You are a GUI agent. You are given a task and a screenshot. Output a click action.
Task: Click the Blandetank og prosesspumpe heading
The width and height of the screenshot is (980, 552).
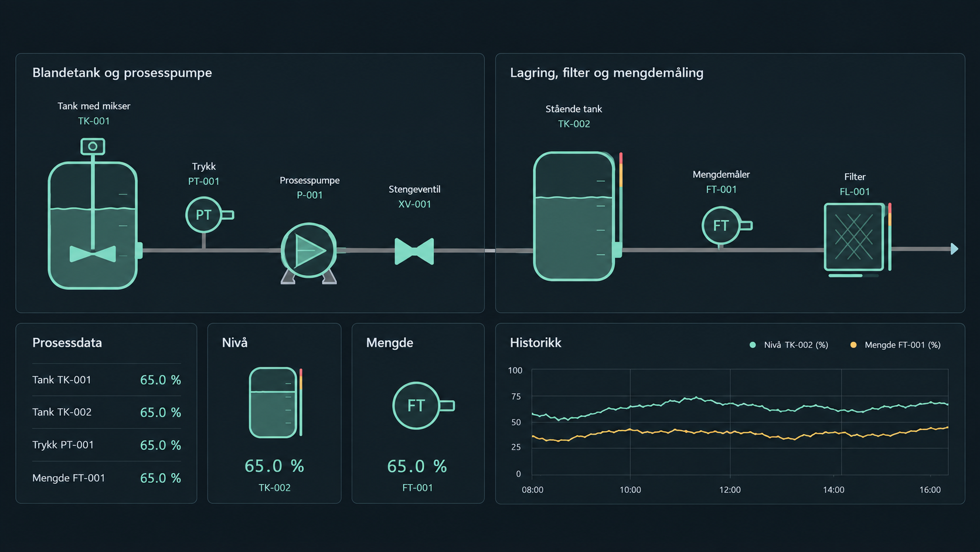(122, 73)
